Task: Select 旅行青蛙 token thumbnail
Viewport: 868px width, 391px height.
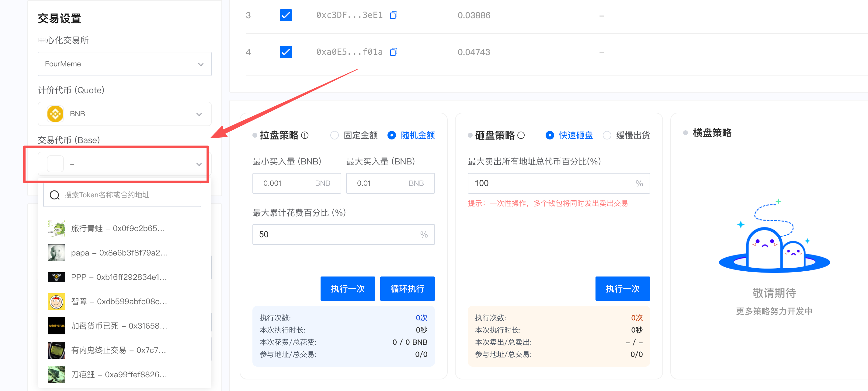Action: click(x=56, y=228)
